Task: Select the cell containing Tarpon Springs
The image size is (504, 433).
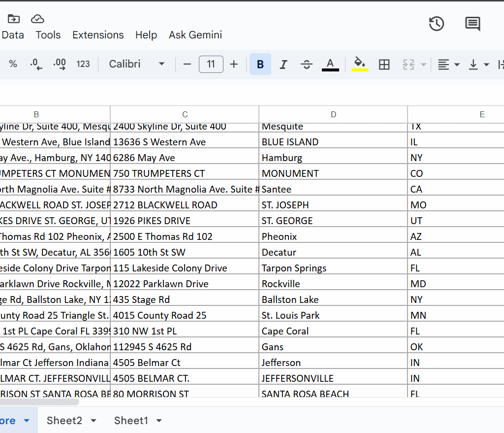Action: [333, 268]
